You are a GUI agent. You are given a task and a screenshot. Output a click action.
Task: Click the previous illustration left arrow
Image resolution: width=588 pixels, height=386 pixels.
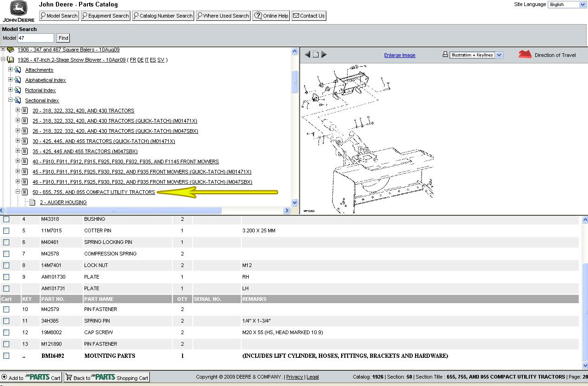pos(307,55)
